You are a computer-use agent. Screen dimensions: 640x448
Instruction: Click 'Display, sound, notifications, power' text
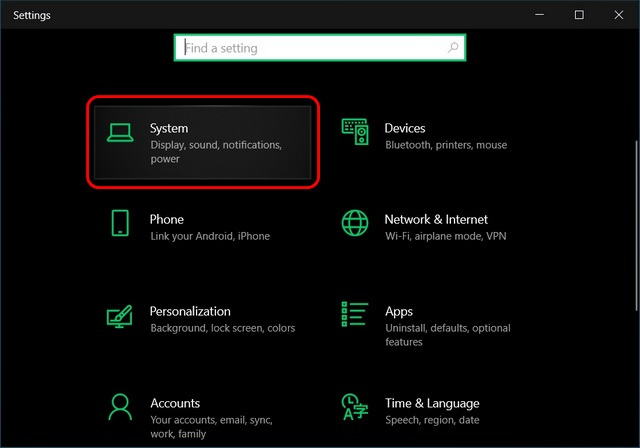216,152
